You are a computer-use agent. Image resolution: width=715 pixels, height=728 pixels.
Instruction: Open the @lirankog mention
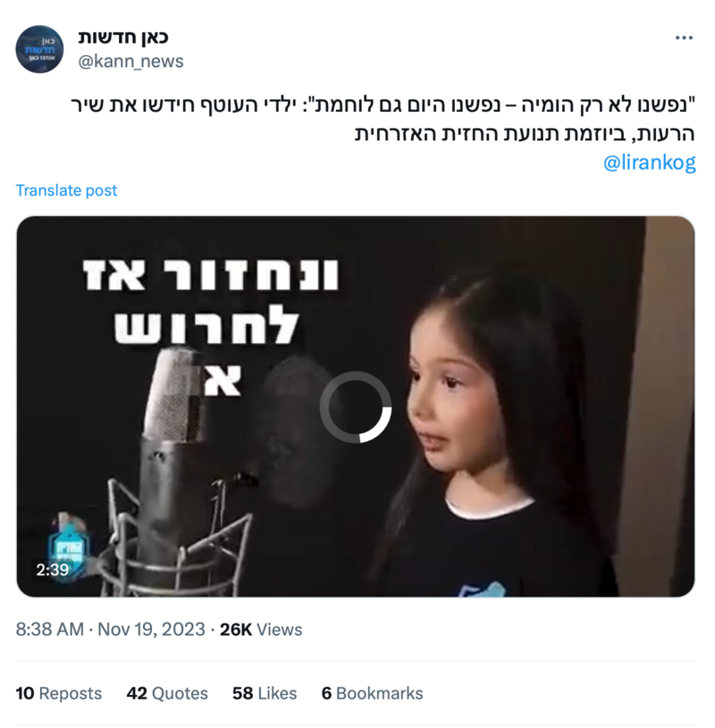pos(649,163)
